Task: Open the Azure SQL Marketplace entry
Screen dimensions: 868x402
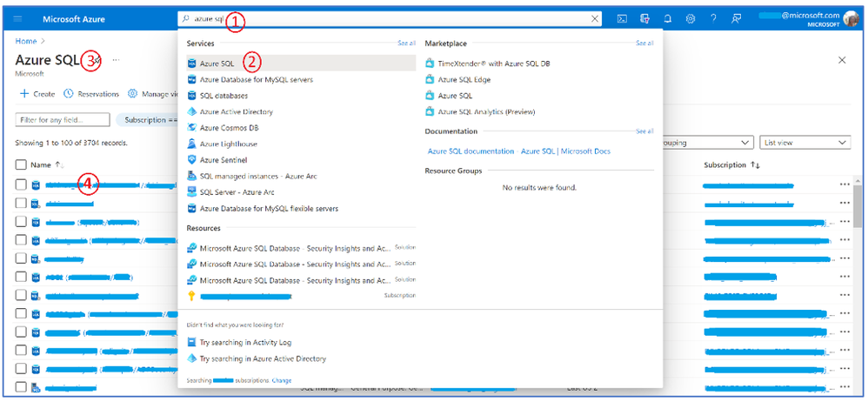Action: (x=455, y=96)
